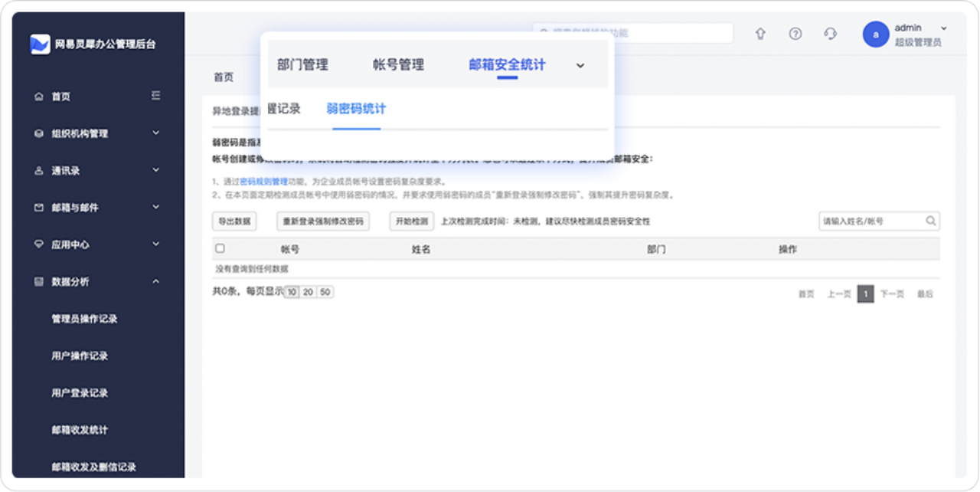
Task: Expand the 组织机构管理 sidebar menu
Action: tap(155, 133)
